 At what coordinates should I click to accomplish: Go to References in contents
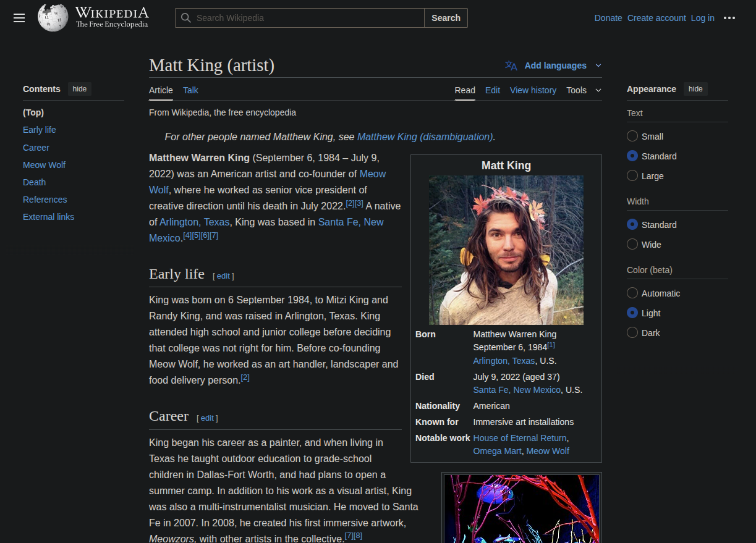click(x=45, y=200)
